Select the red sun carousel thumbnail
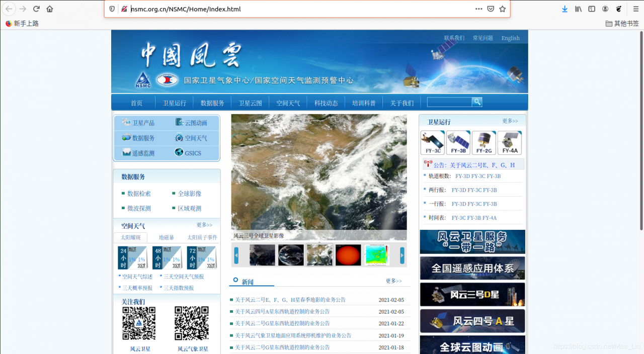The image size is (644, 354). [x=348, y=255]
